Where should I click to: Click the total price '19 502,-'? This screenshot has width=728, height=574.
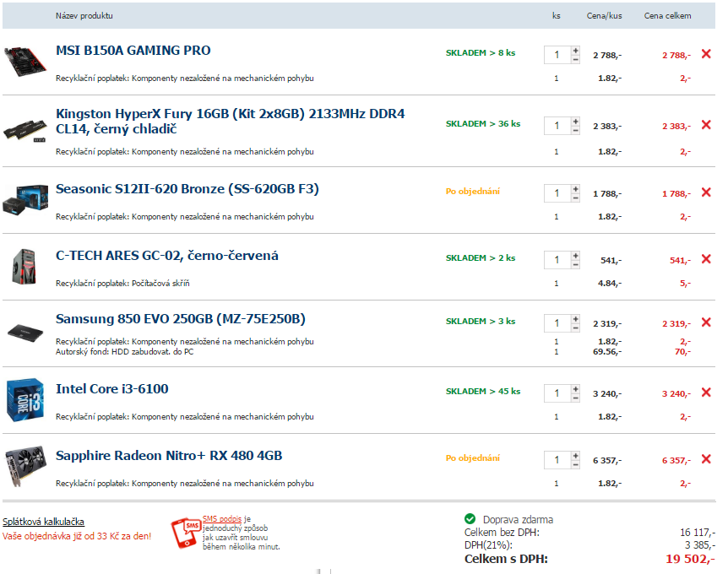[690, 559]
